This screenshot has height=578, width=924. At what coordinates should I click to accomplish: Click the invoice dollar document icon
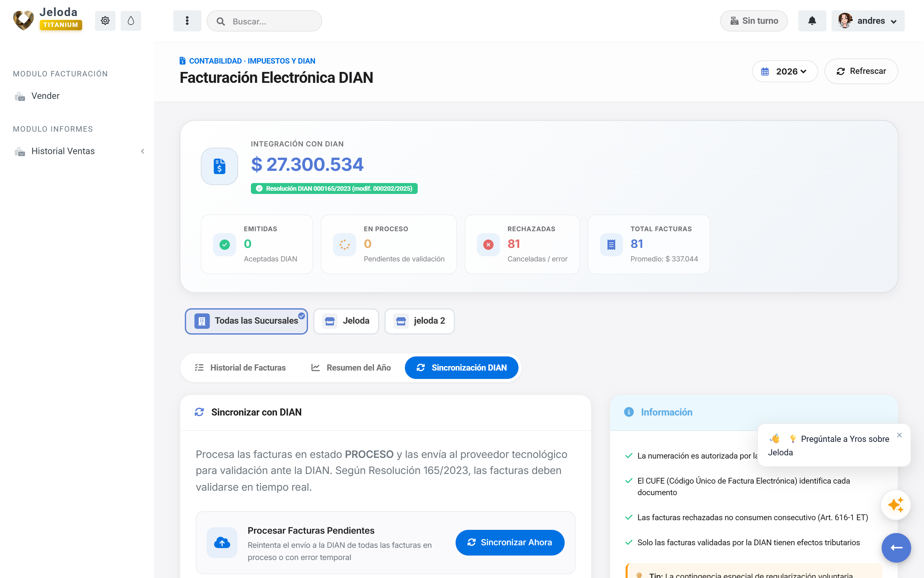(219, 166)
